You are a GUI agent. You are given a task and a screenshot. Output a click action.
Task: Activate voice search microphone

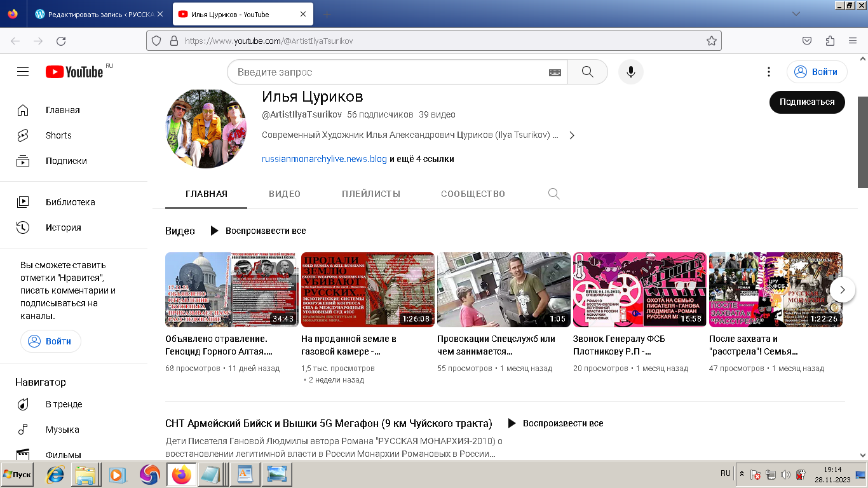(x=630, y=72)
